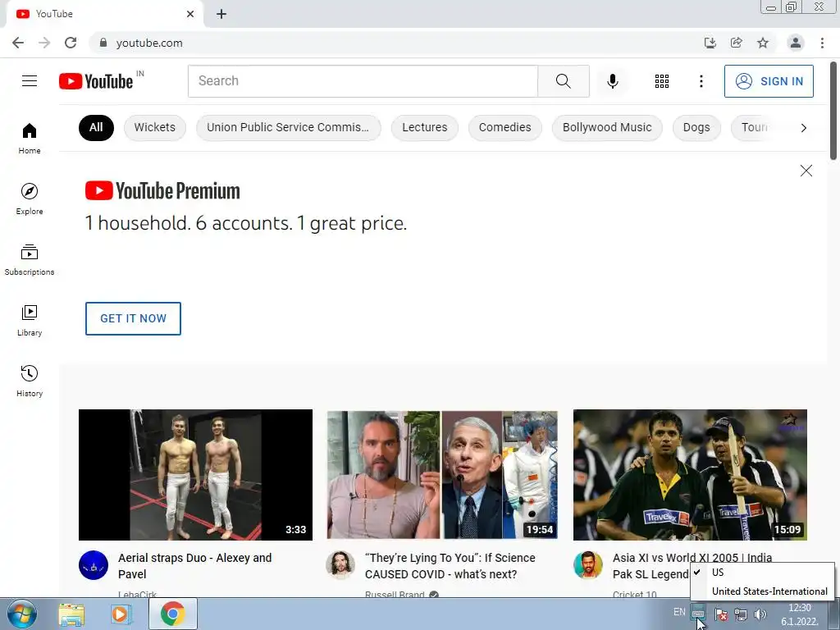This screenshot has height=630, width=840.
Task: Click the LehaCirk channel avatar
Action: pyautogui.click(x=94, y=565)
